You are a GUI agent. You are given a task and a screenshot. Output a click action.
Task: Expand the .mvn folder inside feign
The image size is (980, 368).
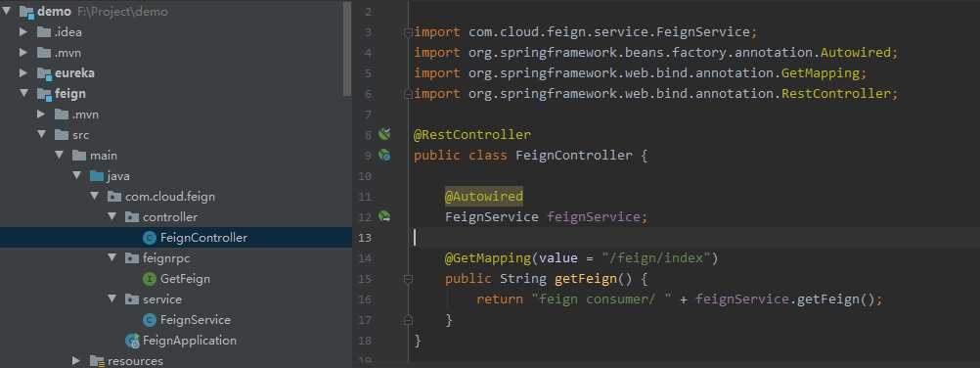pos(41,115)
